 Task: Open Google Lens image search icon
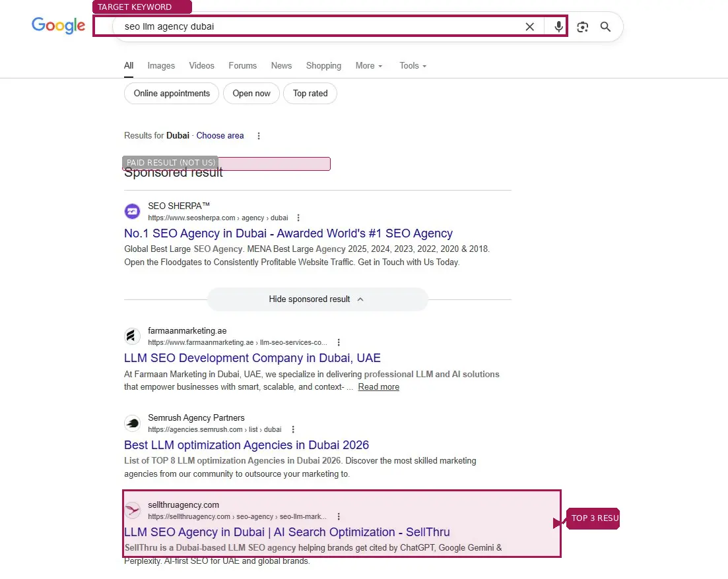coord(583,27)
